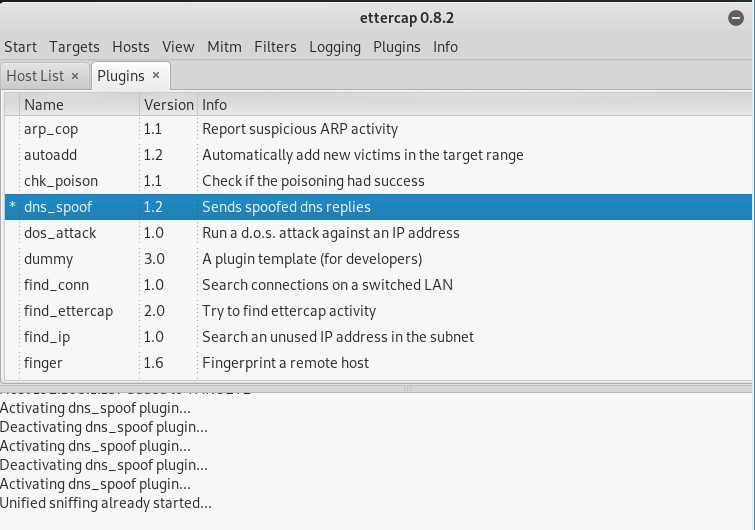Select the autoadd plugin row
The image size is (755, 530).
point(378,155)
